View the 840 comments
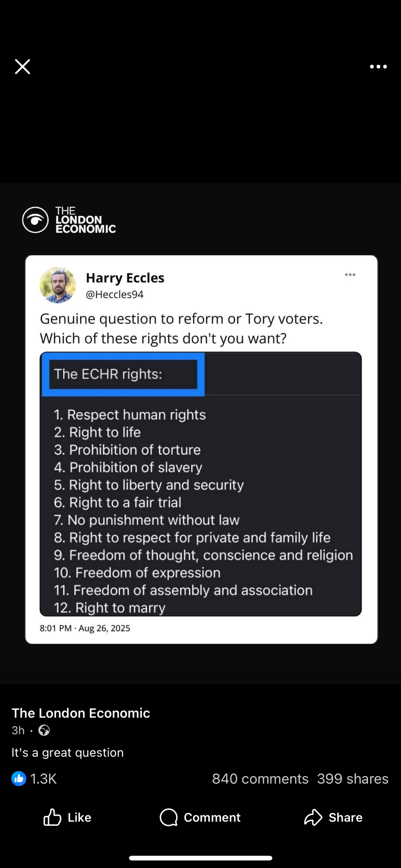401x868 pixels. click(x=260, y=779)
